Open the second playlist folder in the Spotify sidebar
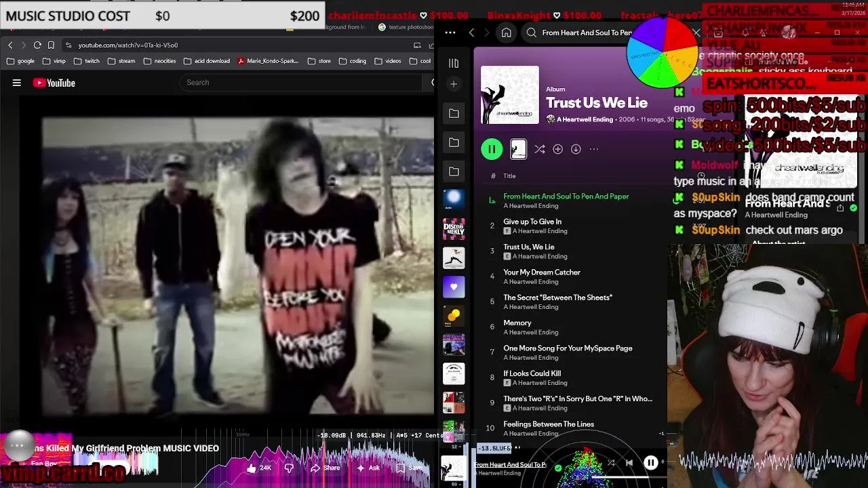This screenshot has height=488, width=868. pos(454,143)
